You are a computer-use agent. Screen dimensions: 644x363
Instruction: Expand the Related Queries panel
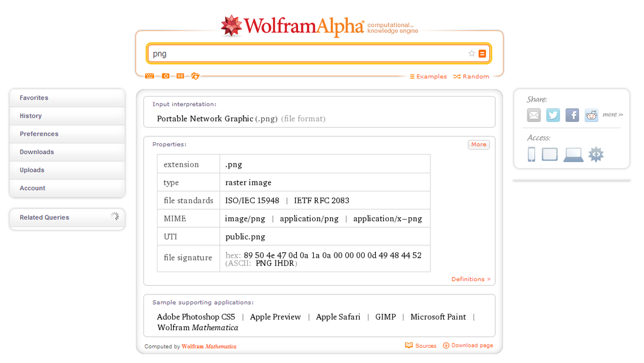point(67,217)
